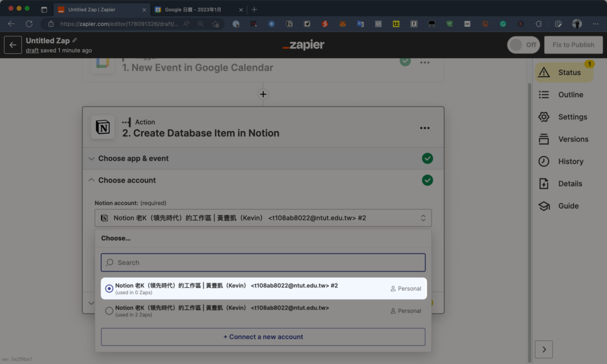Open the Outline sidebar item
607x364 pixels.
(x=564, y=94)
